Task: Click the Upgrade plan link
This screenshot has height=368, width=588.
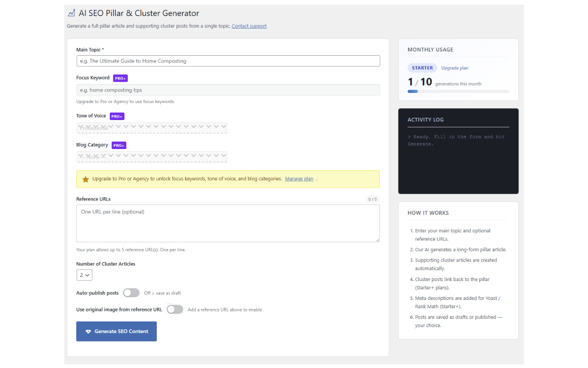Action: [x=454, y=68]
